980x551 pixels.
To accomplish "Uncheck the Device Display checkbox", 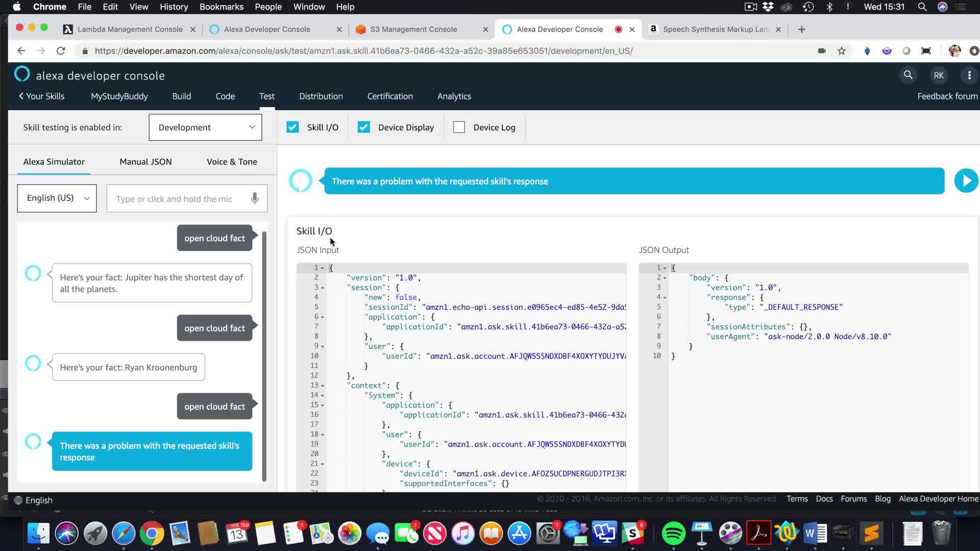I will (363, 127).
